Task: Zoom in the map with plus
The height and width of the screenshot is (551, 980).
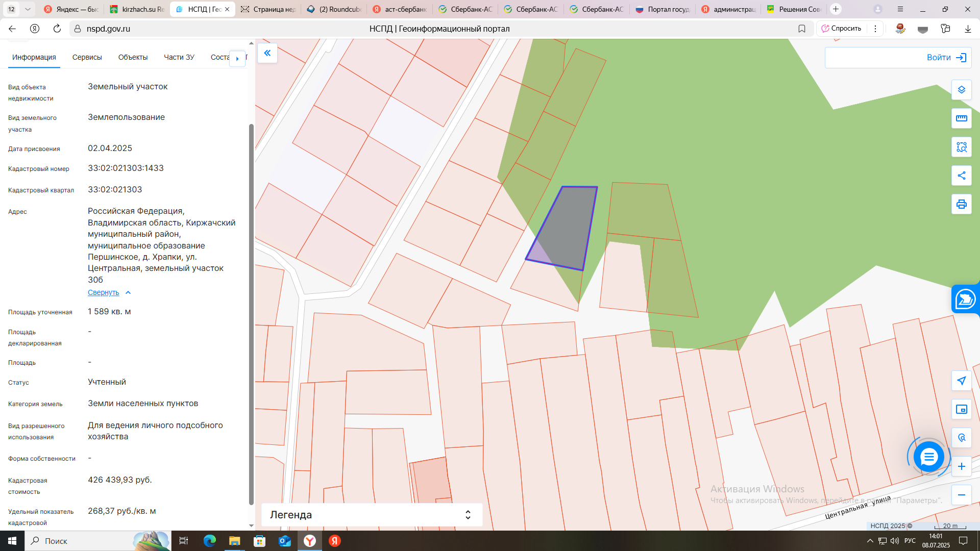Action: [961, 466]
